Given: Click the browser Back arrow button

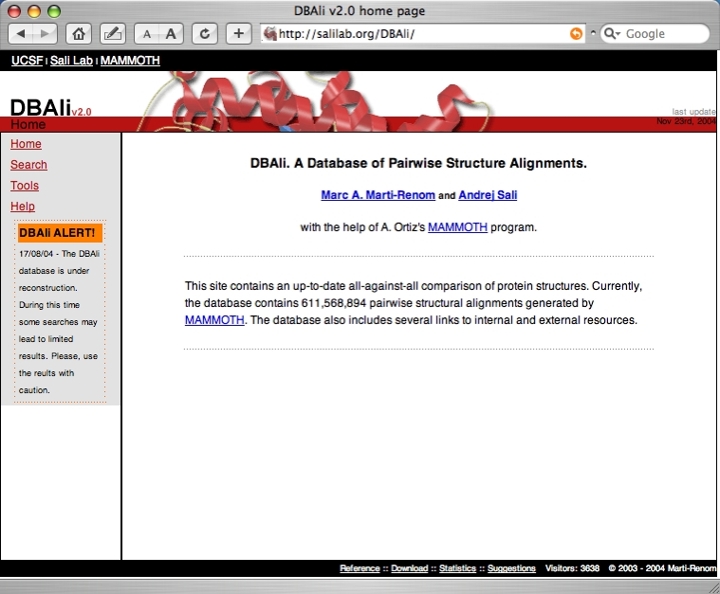Looking at the screenshot, I should pyautogui.click(x=21, y=34).
